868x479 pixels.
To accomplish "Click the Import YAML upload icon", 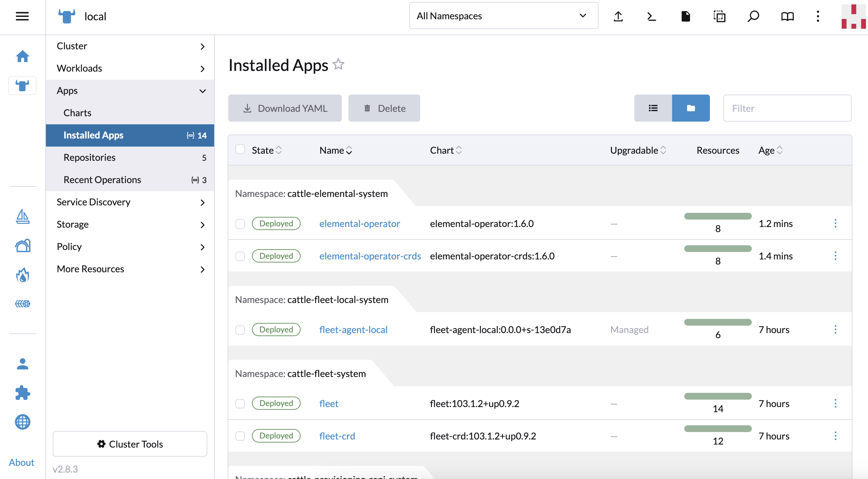I will (618, 16).
